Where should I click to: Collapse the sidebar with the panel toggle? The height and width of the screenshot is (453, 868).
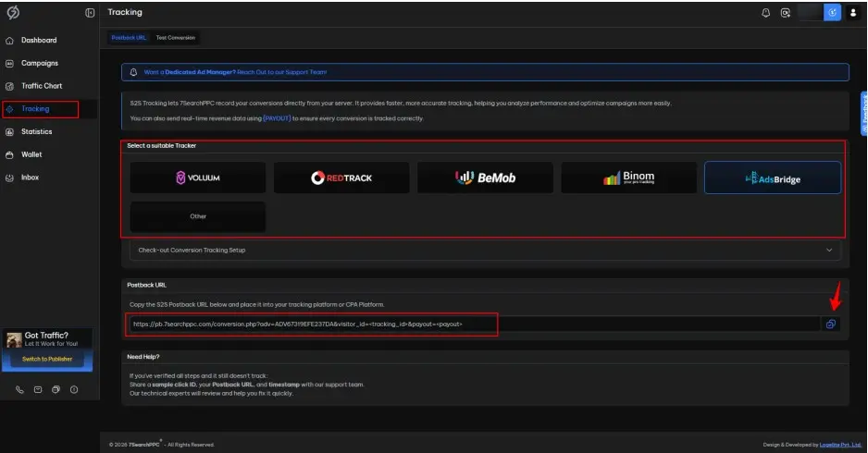pos(90,13)
